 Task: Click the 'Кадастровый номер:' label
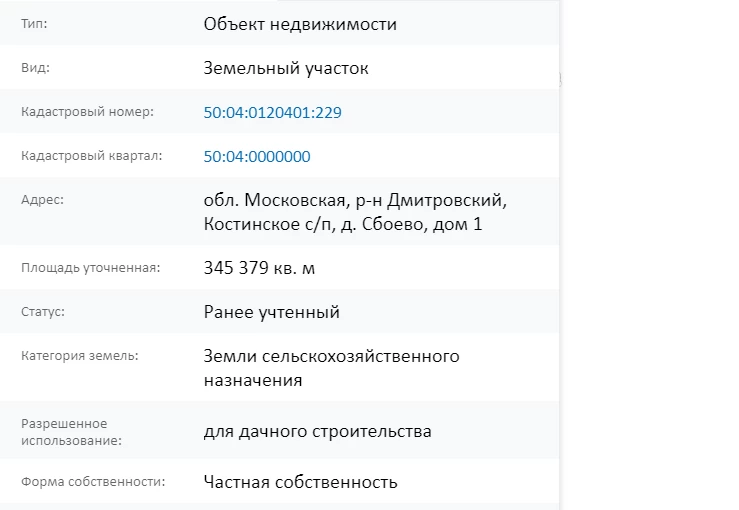(87, 112)
